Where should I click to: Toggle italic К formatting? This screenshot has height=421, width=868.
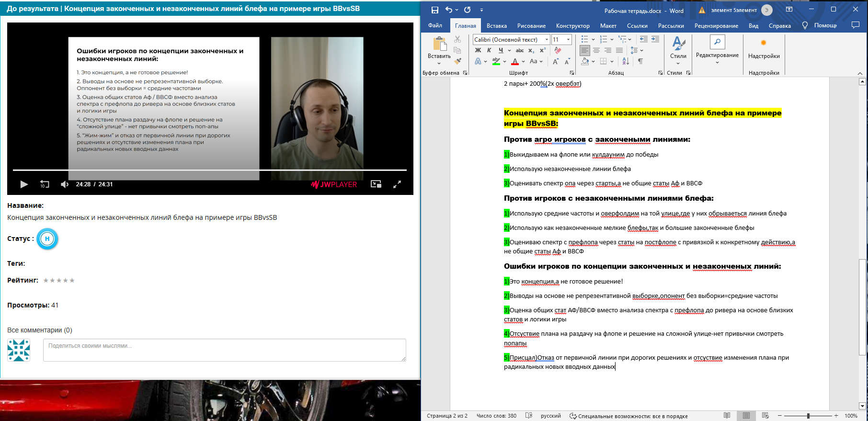tap(489, 50)
